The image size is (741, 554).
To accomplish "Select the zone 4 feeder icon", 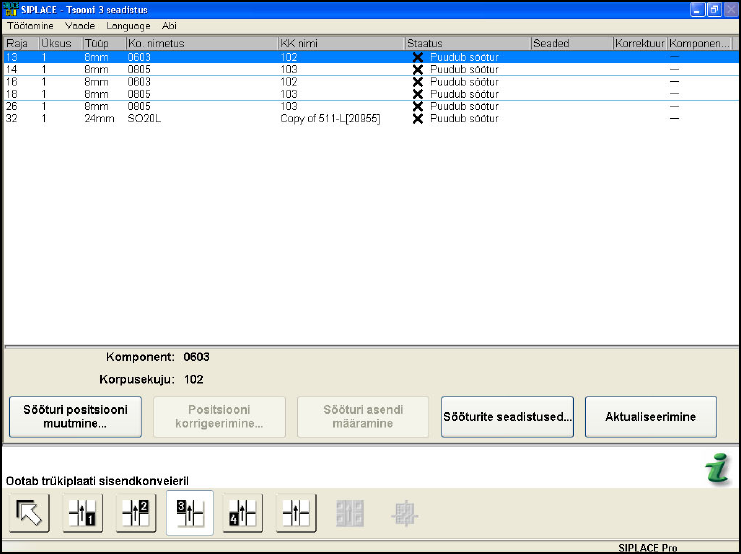I will tap(243, 514).
